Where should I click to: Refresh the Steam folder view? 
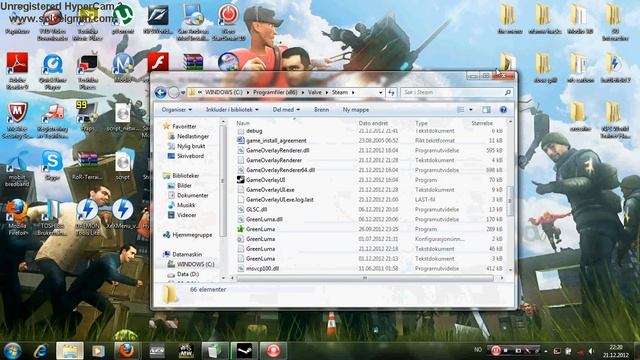point(391,93)
